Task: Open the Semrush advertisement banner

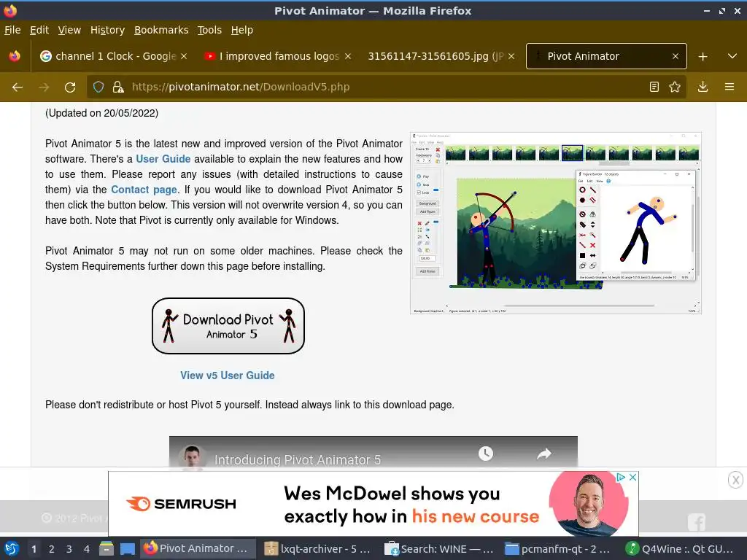Action: coord(373,504)
